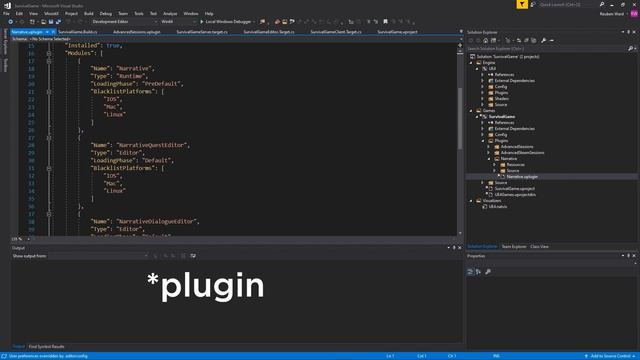Viewport: 640px width, 360px height.
Task: Click the Navigate Backward toolbar icon
Action: pos(11,22)
